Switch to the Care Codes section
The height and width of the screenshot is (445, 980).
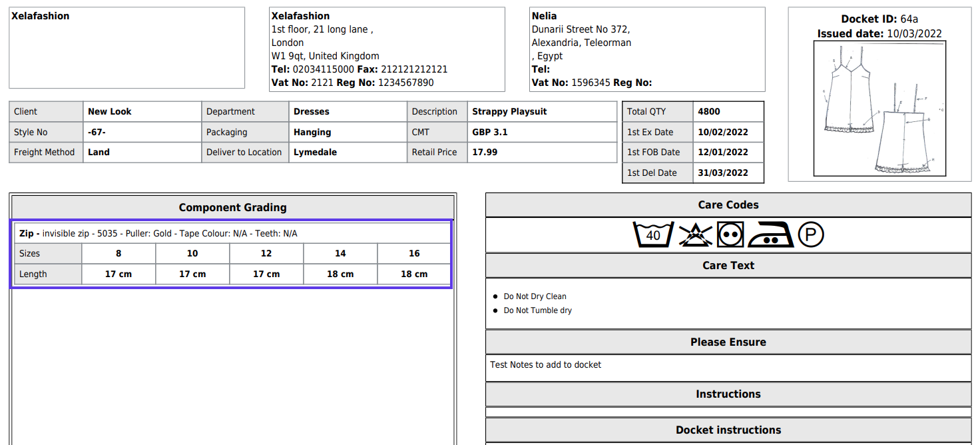coord(728,205)
